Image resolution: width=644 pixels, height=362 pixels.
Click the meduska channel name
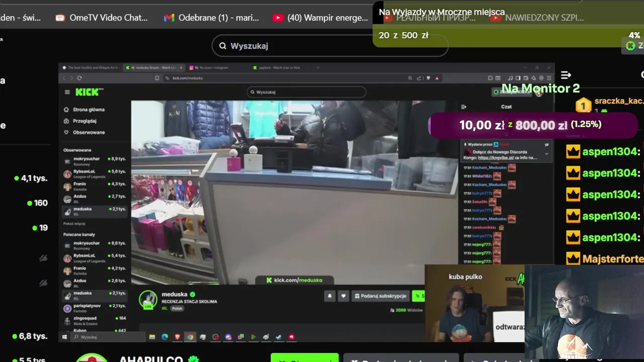pyautogui.click(x=174, y=295)
